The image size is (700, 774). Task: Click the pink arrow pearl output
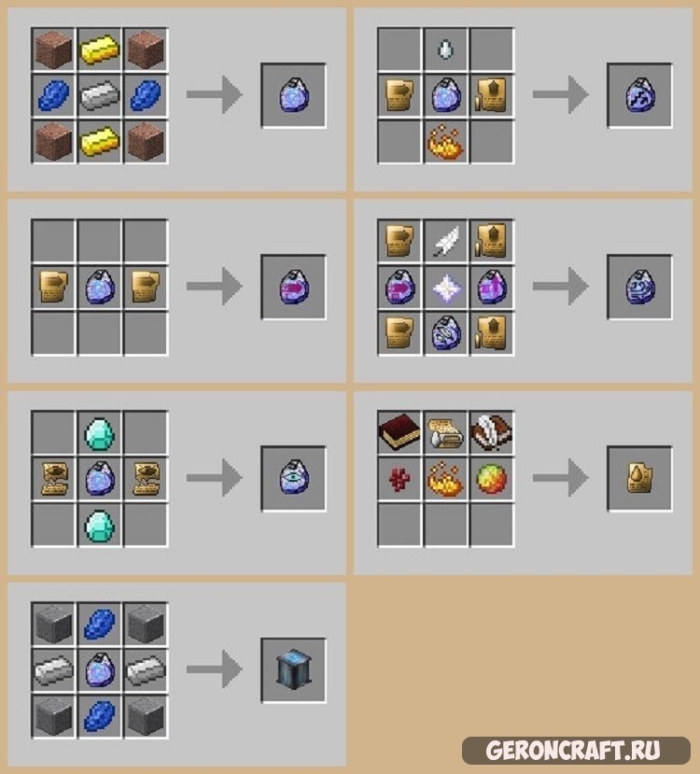294,287
